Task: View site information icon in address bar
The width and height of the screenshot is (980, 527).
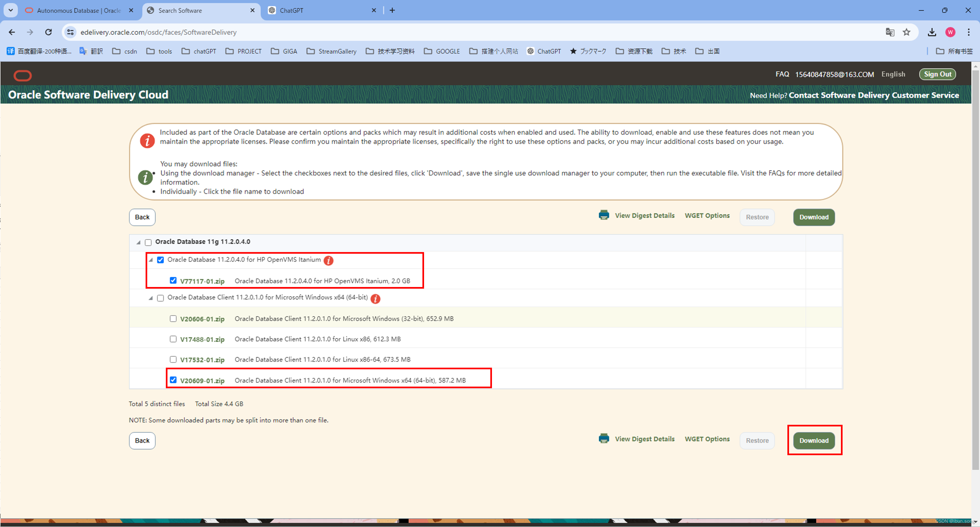Action: pos(71,32)
